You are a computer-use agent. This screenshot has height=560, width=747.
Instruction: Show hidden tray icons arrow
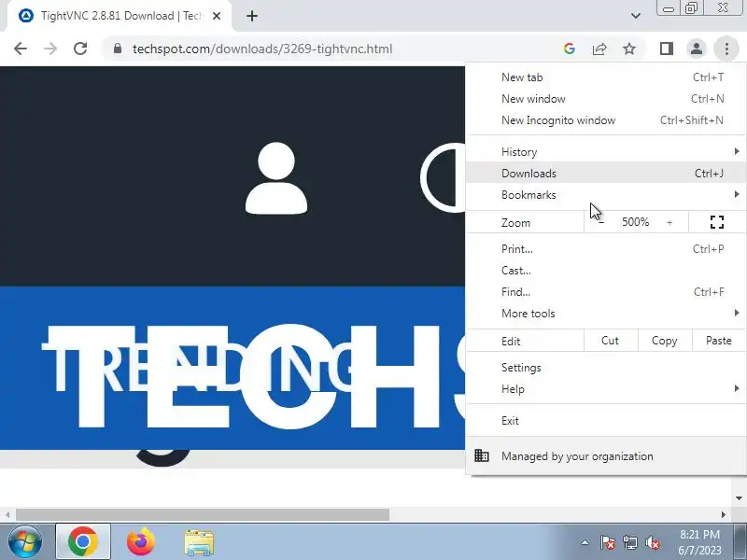585,542
